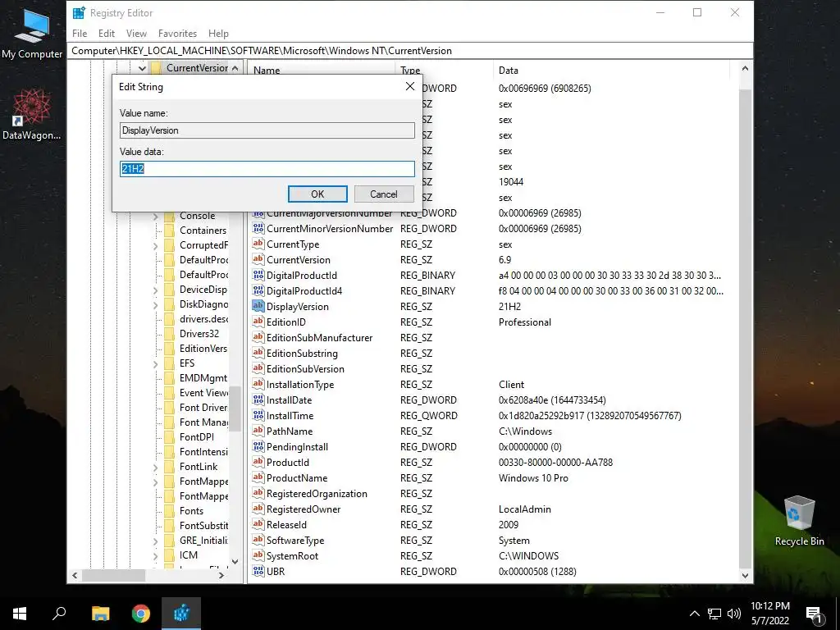
Task: Click the Console folder icon in tree
Action: point(170,216)
